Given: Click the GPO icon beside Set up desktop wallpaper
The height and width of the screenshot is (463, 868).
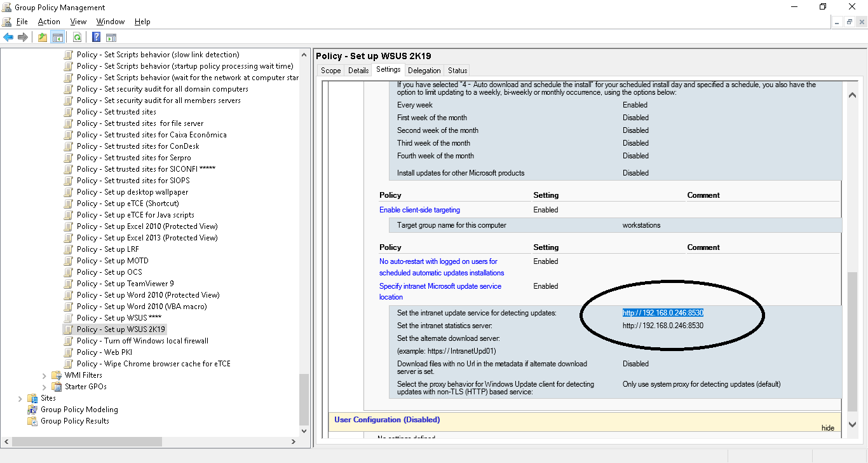Looking at the screenshot, I should [x=69, y=192].
